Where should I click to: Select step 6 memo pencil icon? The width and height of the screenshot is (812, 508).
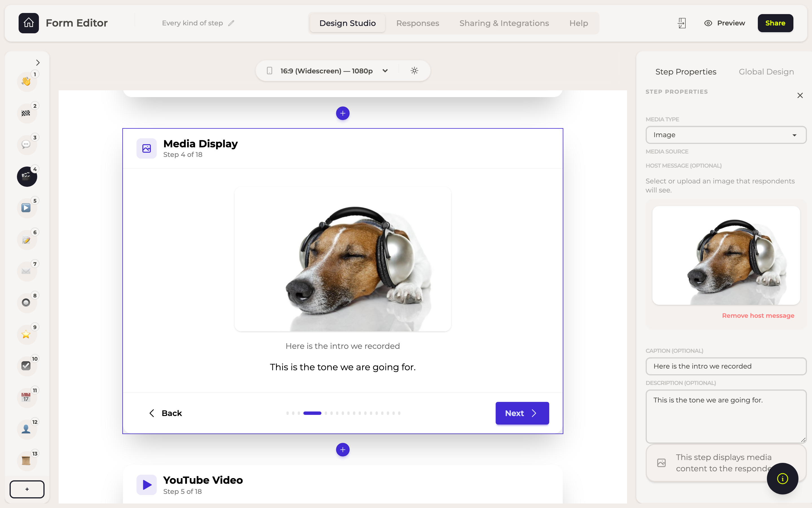coord(27,240)
